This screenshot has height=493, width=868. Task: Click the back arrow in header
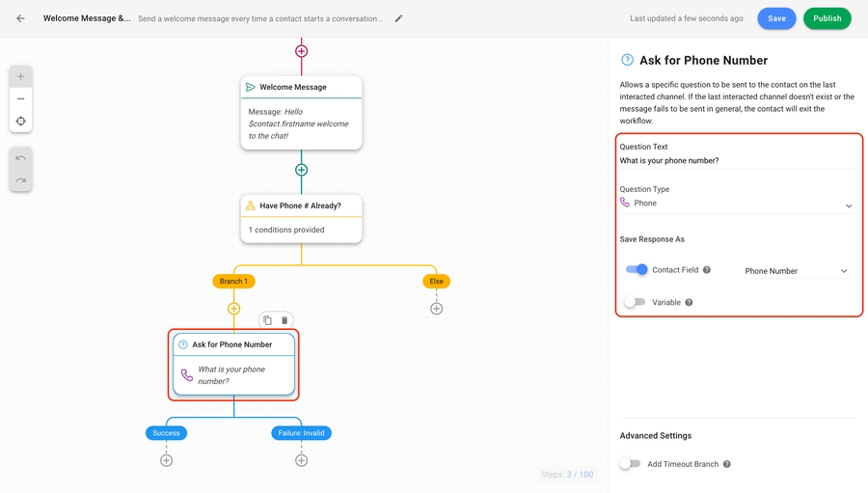point(20,18)
